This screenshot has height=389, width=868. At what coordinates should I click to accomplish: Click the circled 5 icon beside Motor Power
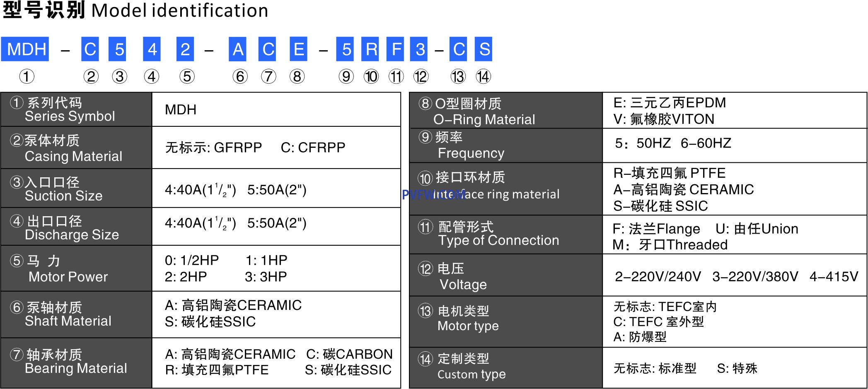point(17,261)
